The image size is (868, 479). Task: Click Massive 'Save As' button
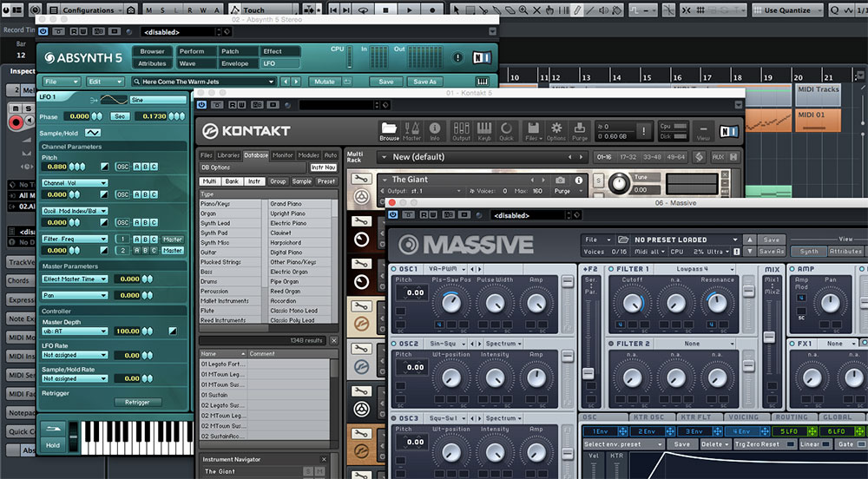tap(771, 251)
